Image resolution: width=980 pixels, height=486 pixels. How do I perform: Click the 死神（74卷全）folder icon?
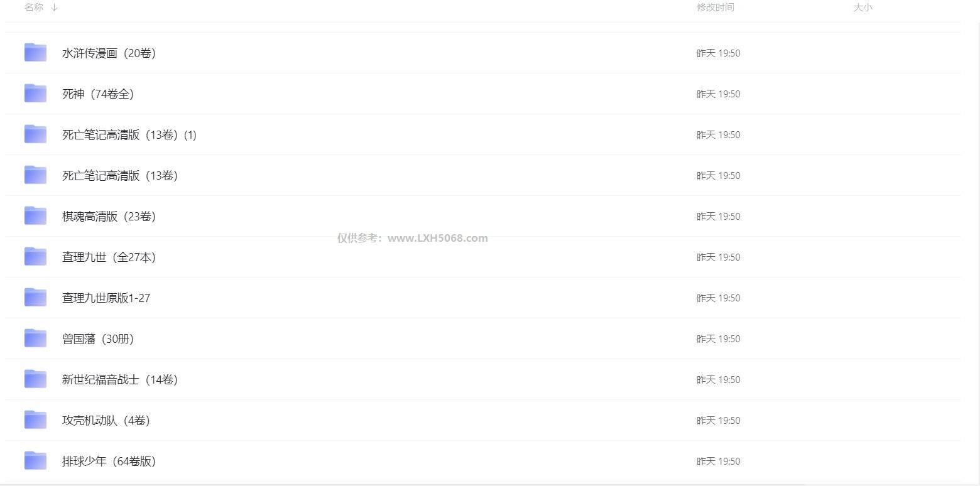click(x=35, y=94)
